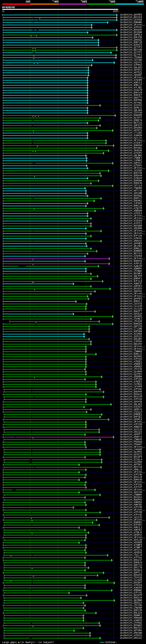Select hit label UniRef100_B6TX58
This screenshot has height=644, width=146.
click(x=131, y=50)
